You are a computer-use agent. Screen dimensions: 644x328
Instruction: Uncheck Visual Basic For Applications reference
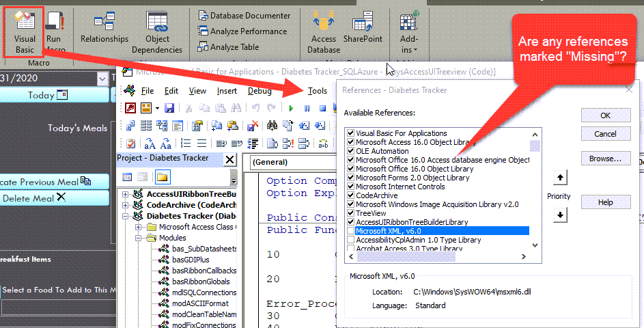pos(351,133)
